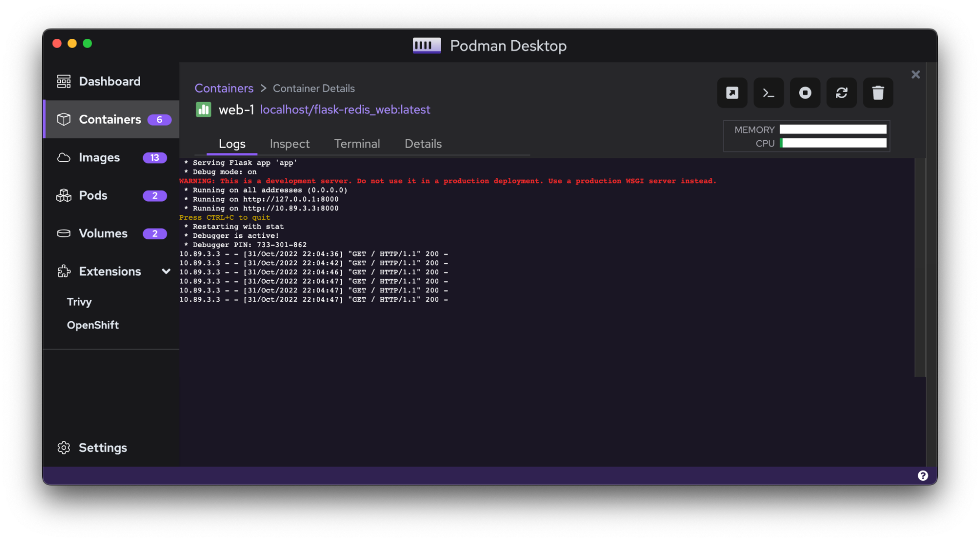Click 'Serving Flask app' log line
The width and height of the screenshot is (980, 541).
coord(241,163)
